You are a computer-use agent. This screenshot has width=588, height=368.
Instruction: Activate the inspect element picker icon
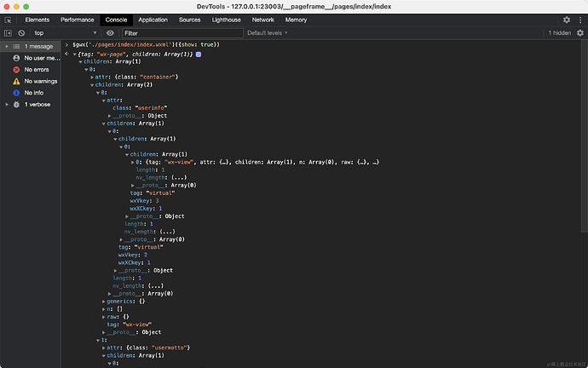click(x=8, y=20)
